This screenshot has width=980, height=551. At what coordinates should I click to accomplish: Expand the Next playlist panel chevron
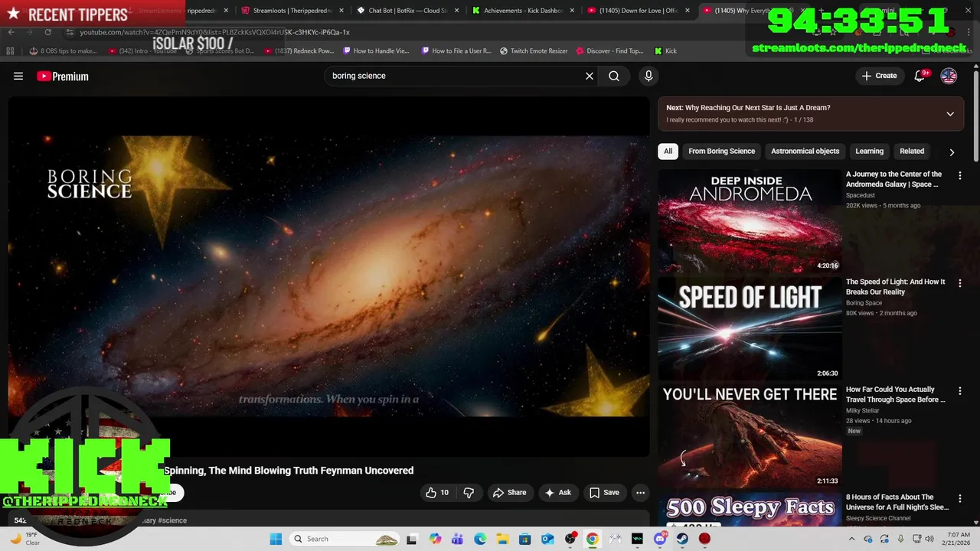(x=950, y=114)
